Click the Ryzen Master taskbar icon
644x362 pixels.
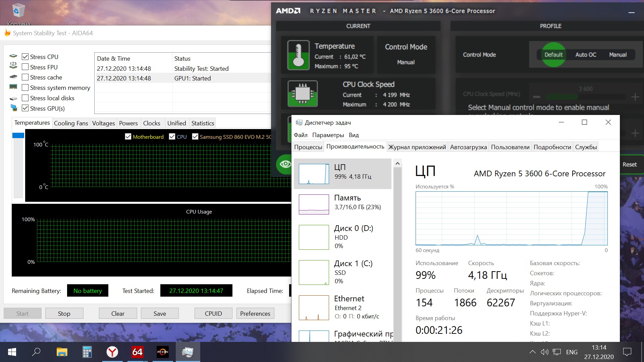pos(163,352)
